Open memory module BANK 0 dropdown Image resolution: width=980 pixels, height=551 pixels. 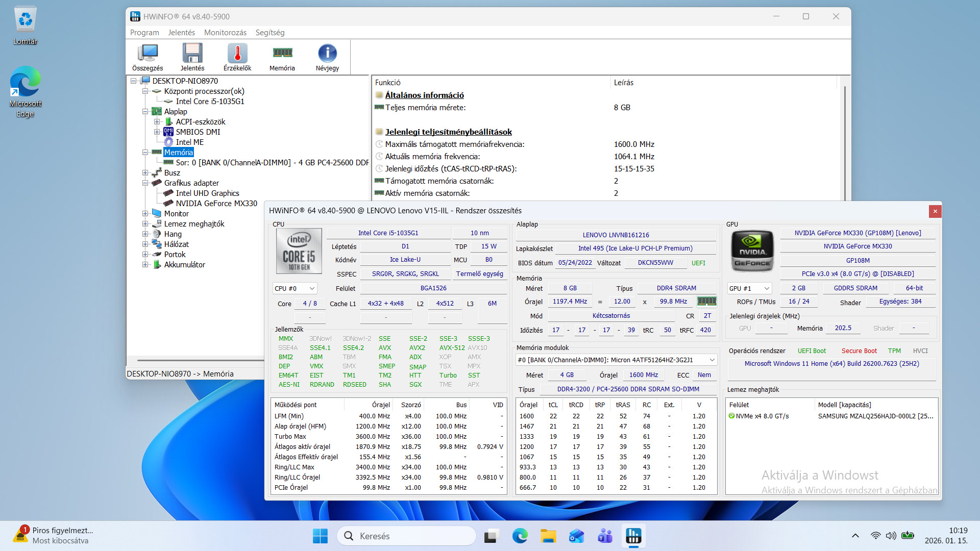pos(616,360)
